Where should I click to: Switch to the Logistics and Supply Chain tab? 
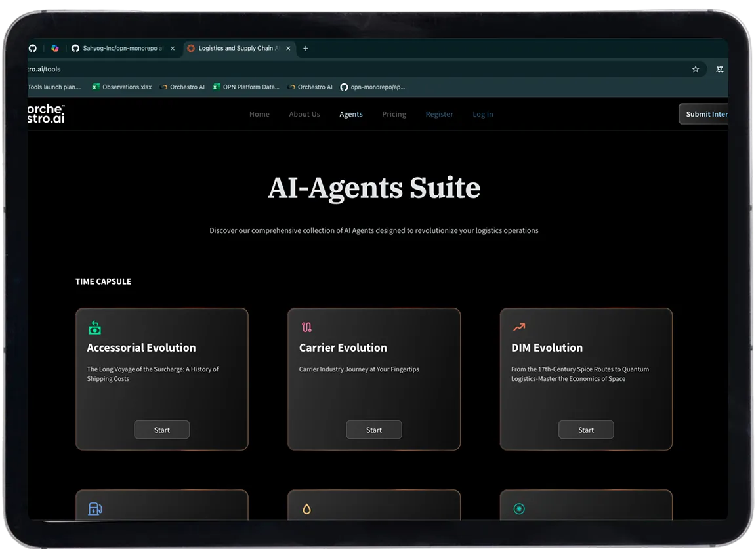tap(236, 48)
